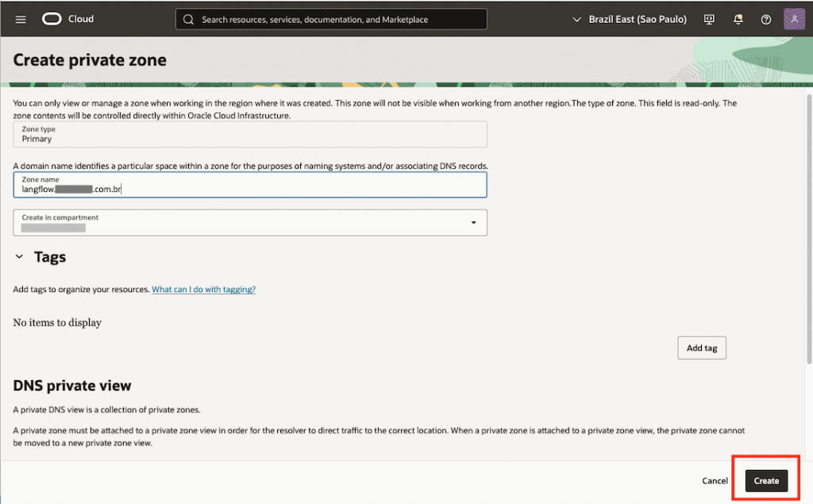Viewport: 813px width, 504px height.
Task: Open the Brazil East region selector
Action: tap(630, 19)
